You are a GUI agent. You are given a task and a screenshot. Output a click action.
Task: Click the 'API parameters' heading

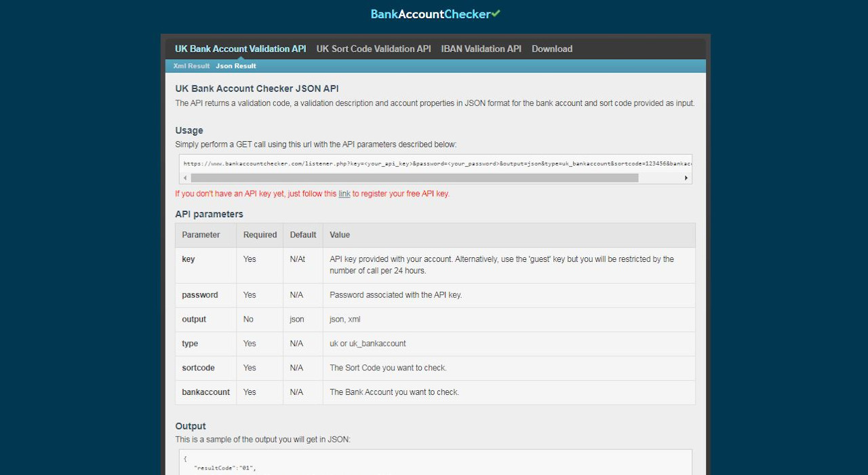[x=209, y=214]
